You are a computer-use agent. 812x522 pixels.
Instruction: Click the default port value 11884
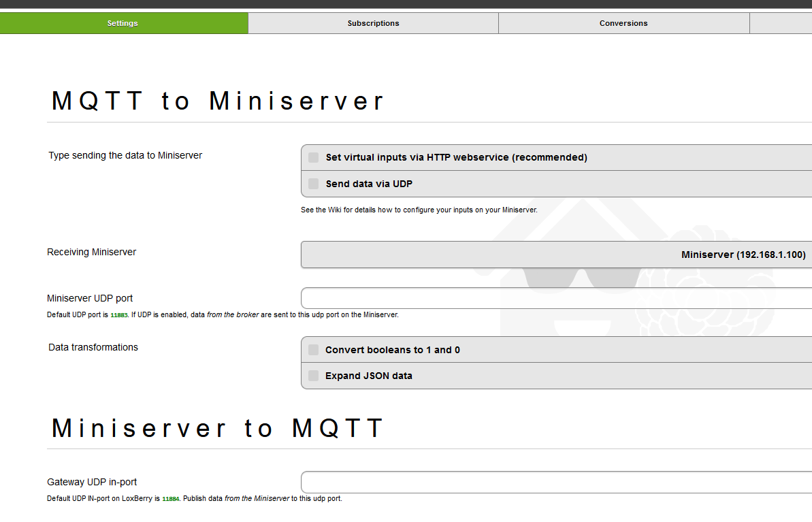[x=171, y=499]
